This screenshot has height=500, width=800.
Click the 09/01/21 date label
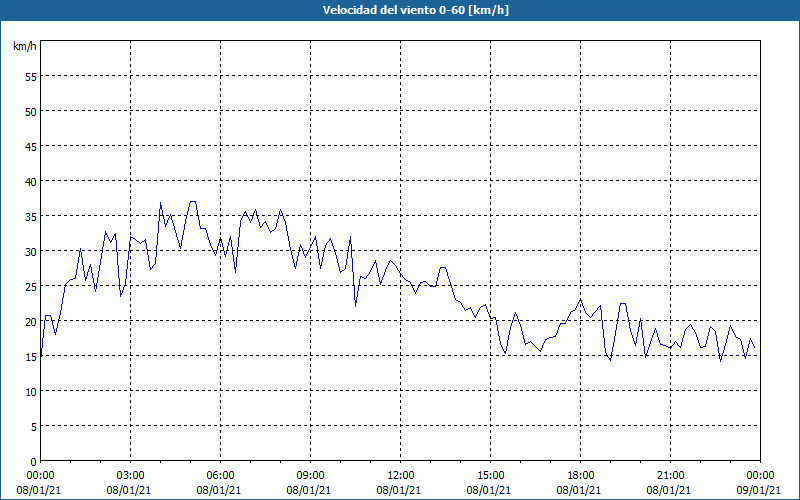[759, 490]
